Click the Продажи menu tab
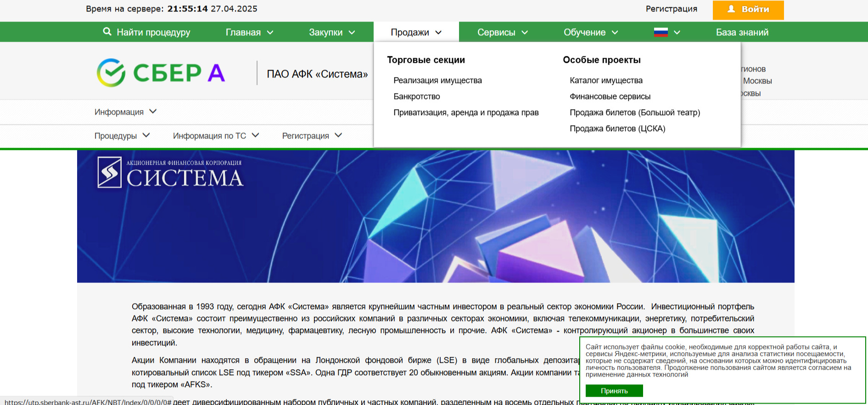Screen dimensions: 868x405 pos(416,32)
